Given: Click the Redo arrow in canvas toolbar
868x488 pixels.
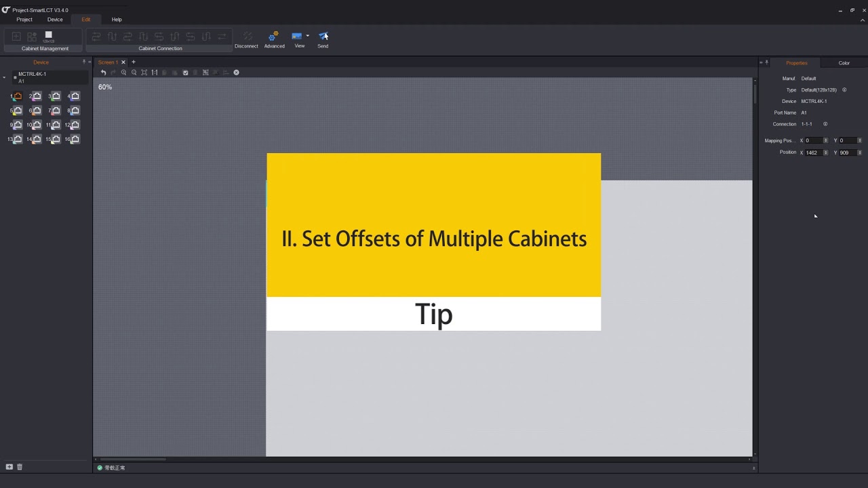Looking at the screenshot, I should tap(113, 73).
